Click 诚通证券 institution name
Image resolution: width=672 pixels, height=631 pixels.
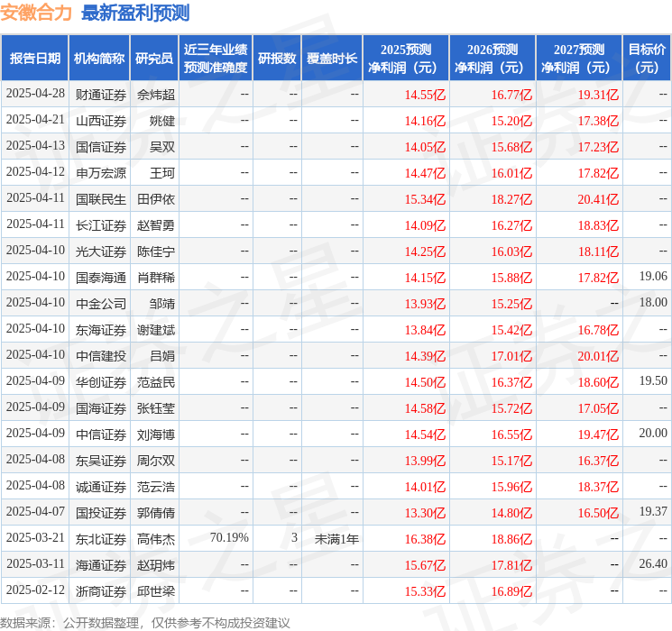pos(101,487)
